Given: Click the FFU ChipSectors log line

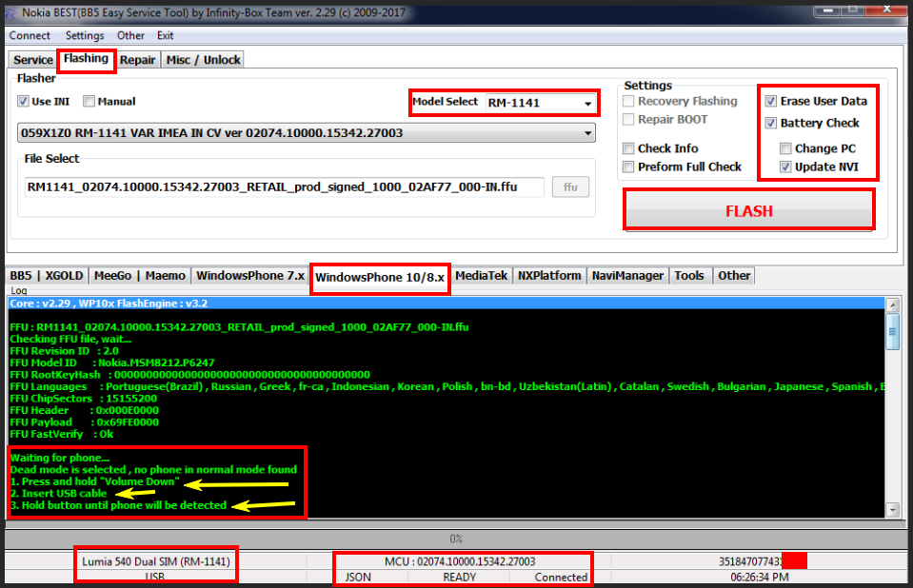Looking at the screenshot, I should 83,399.
